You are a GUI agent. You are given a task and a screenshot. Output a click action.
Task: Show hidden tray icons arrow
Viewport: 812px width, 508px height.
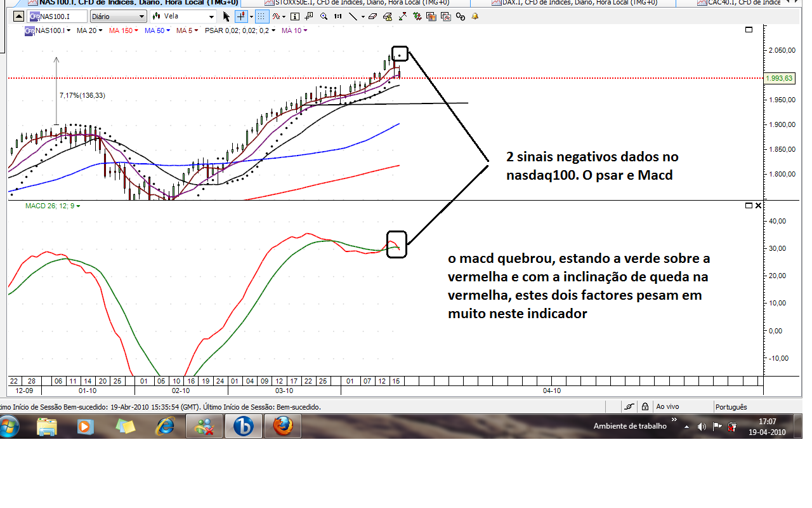(x=686, y=427)
